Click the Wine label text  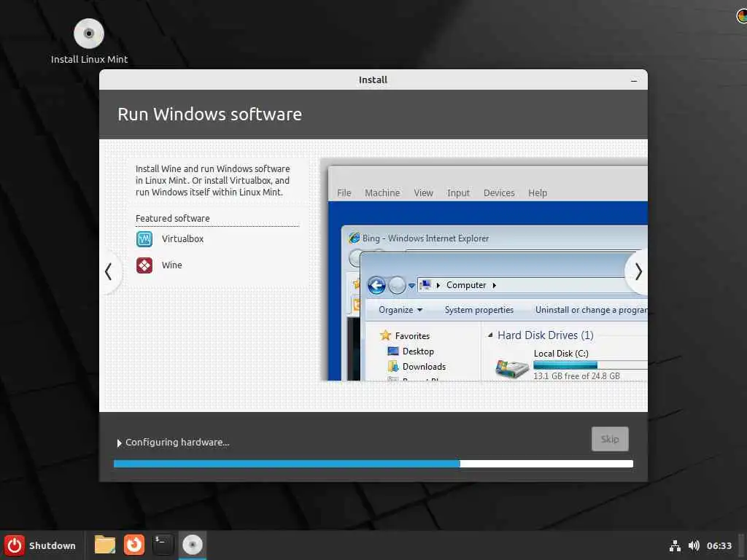[x=172, y=265]
